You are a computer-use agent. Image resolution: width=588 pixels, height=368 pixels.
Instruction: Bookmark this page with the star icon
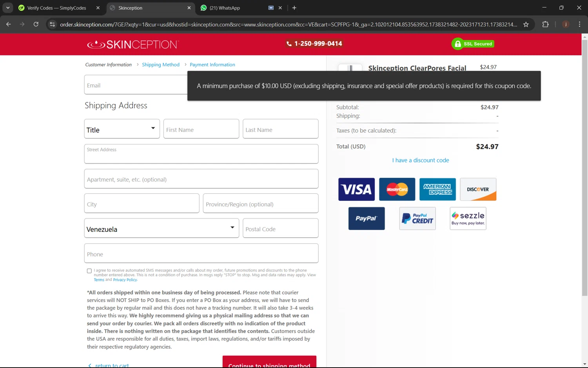point(526,24)
